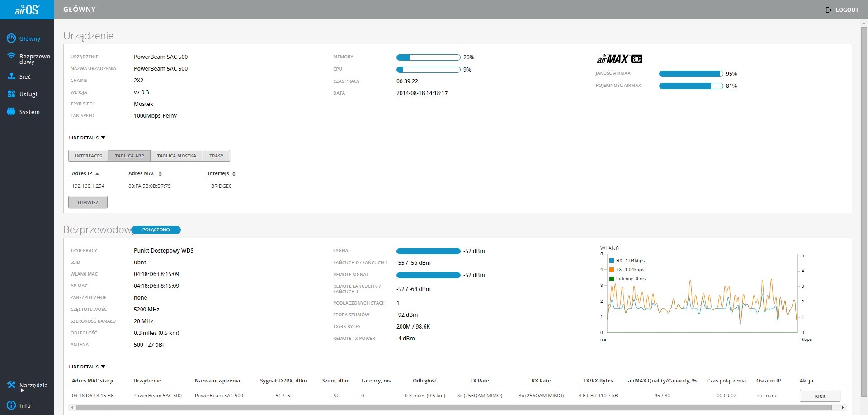Screen dimensions: 868x415
Task: Click the SYGNAŁ signal bar
Action: (428, 251)
